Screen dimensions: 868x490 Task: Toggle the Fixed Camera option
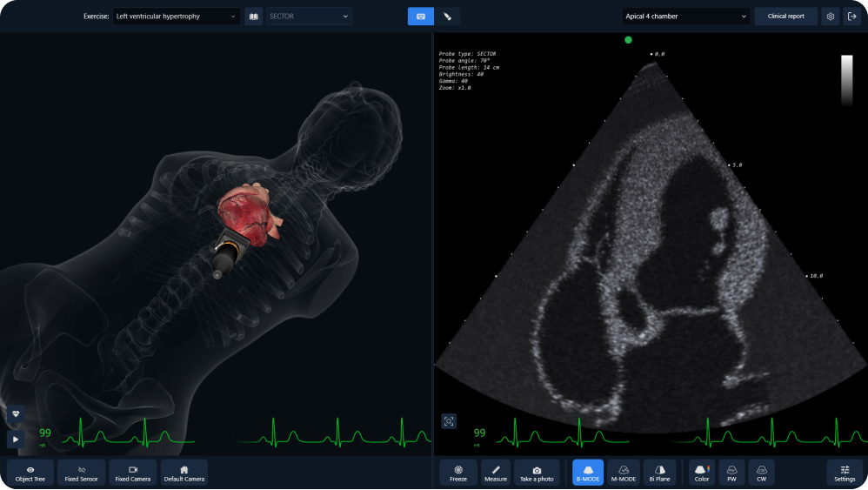(x=133, y=473)
